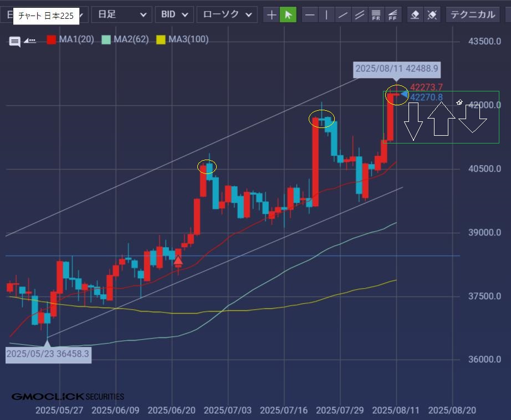Click the 2025/07/03 date axis label
The height and width of the screenshot is (420, 511).
click(x=227, y=410)
